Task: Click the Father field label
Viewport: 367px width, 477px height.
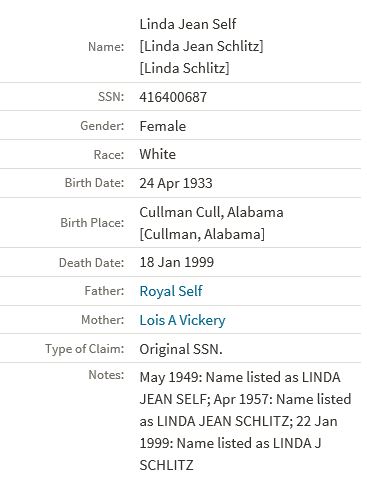Action: 104,291
